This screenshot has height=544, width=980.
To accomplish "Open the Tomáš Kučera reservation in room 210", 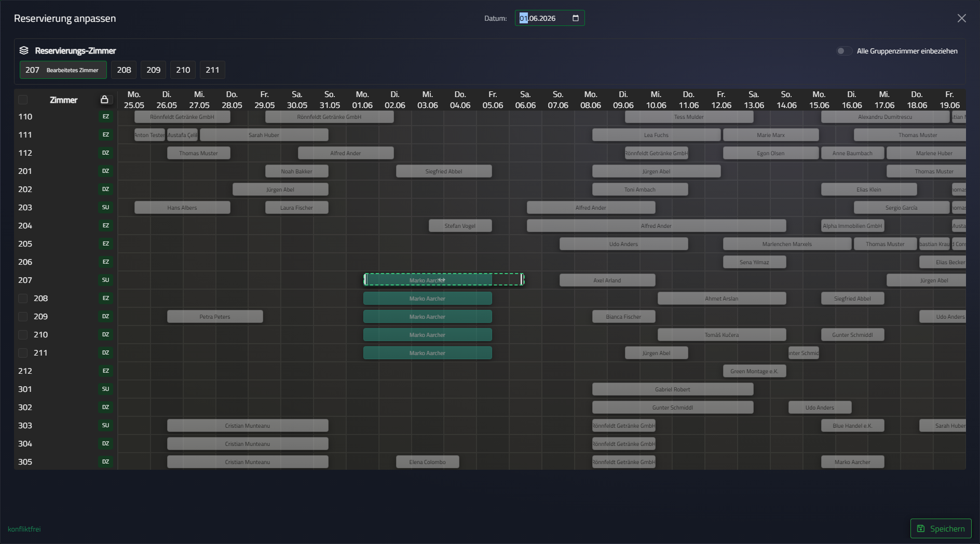I will click(722, 335).
